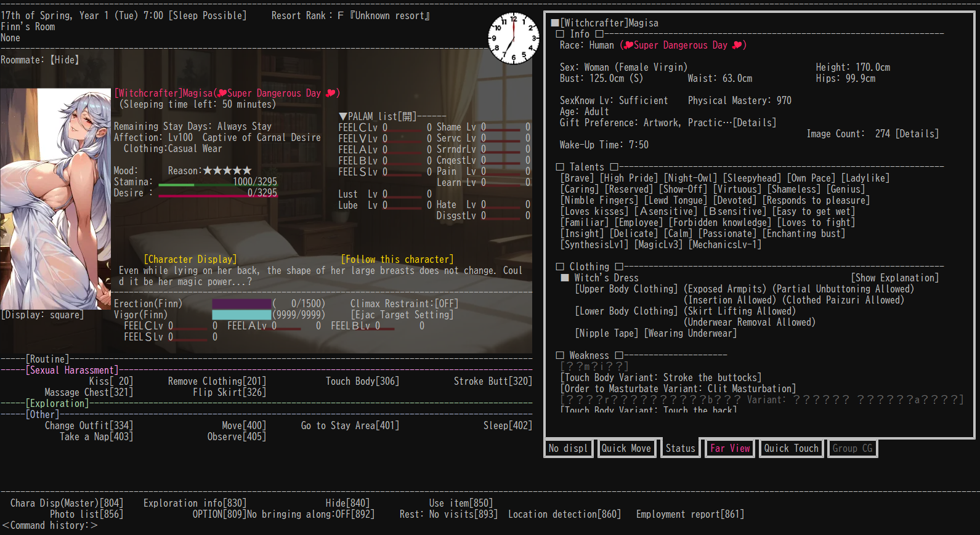This screenshot has height=535, width=980.
Task: Toggle the square after the Info heading
Action: [x=599, y=34]
